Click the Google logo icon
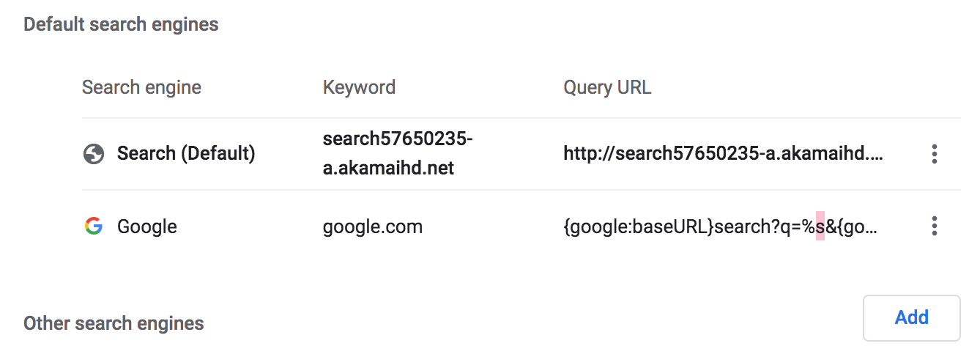The width and height of the screenshot is (980, 346). pyautogui.click(x=93, y=226)
